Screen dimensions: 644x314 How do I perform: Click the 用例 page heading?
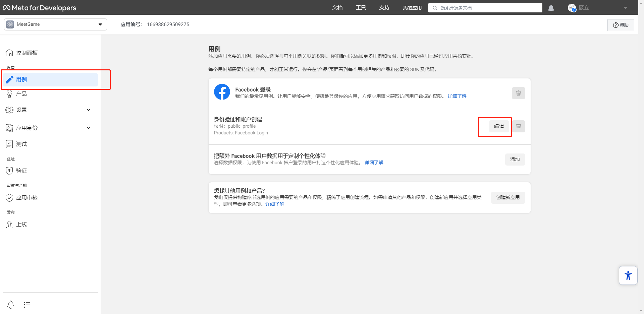tap(214, 49)
